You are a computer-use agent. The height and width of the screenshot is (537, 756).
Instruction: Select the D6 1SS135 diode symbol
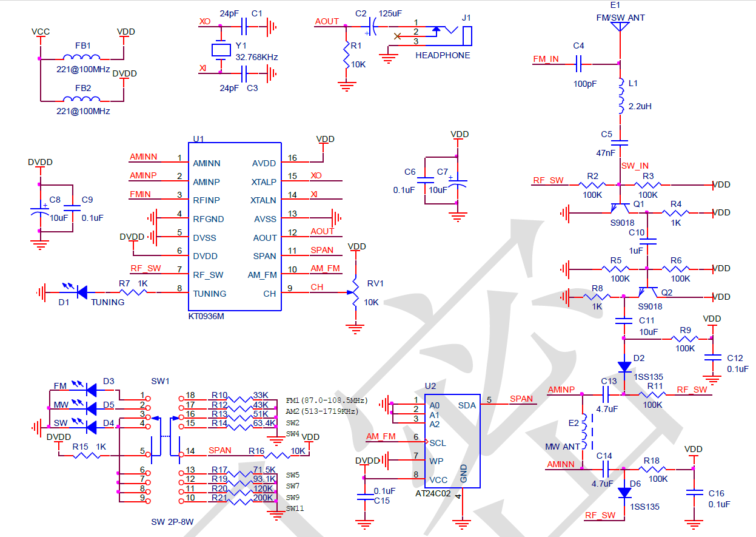(624, 492)
